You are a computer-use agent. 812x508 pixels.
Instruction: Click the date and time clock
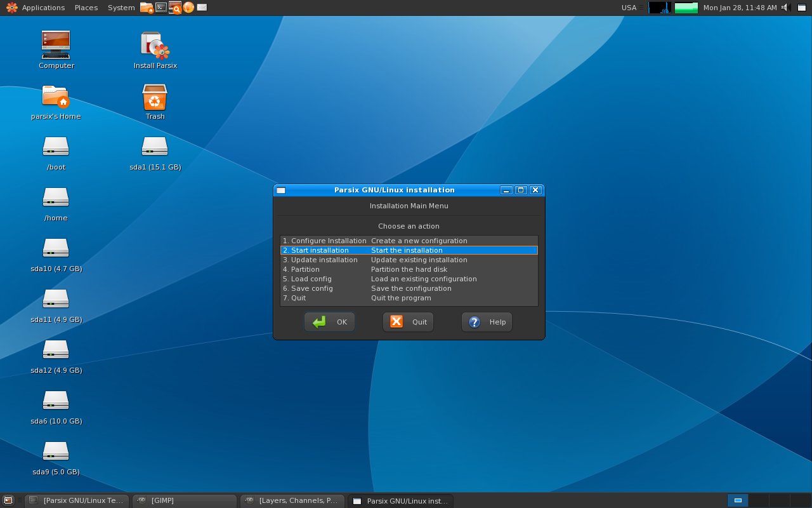(x=740, y=8)
